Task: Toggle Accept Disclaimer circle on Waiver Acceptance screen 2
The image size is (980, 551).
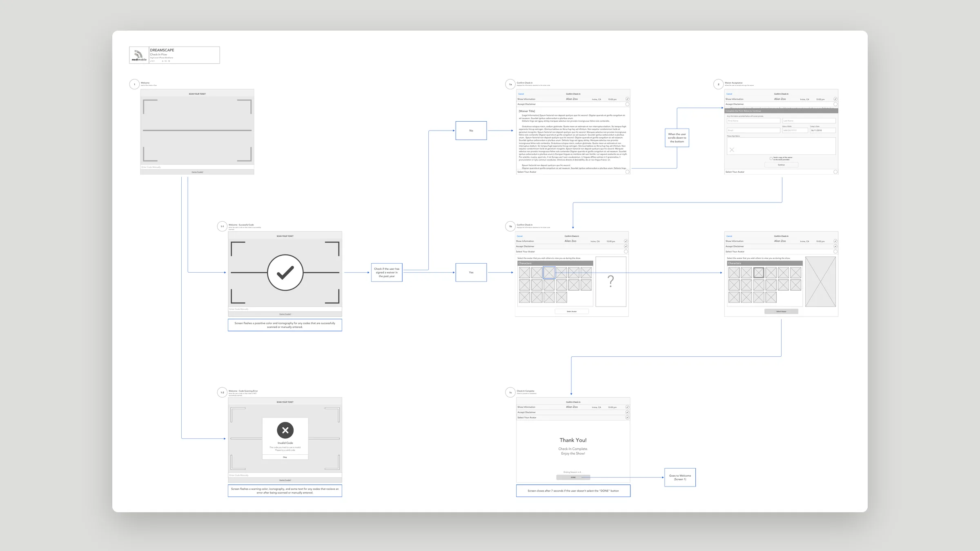Action: 835,104
